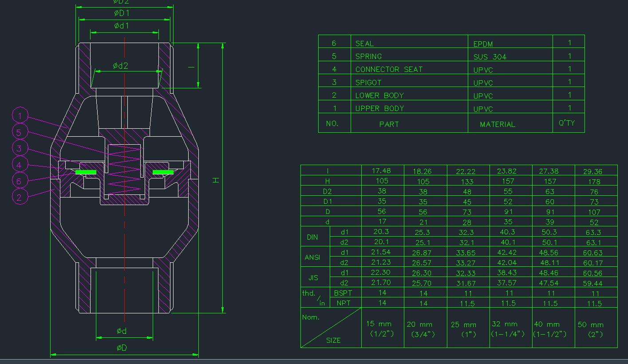
Task: Select the magenta balloon numbered 6
Action: [20, 181]
